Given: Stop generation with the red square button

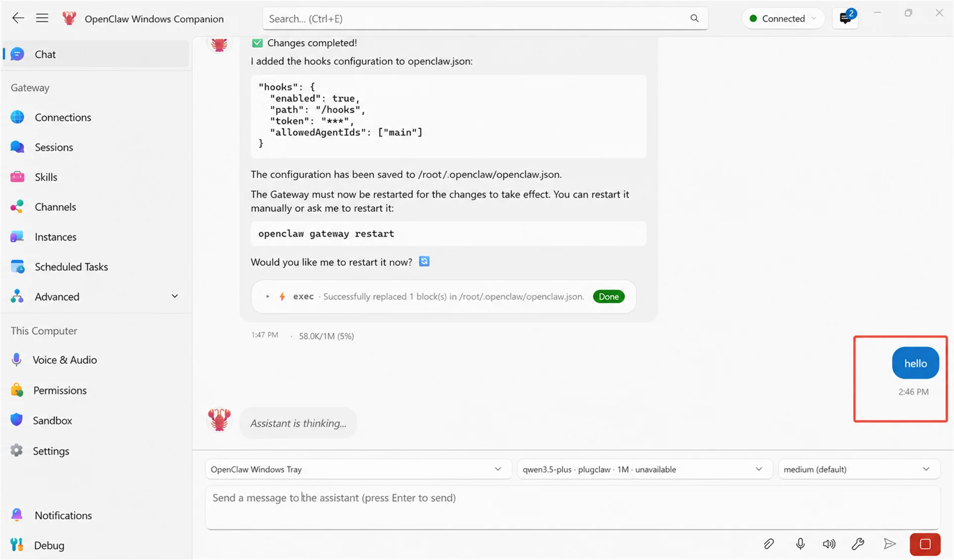Looking at the screenshot, I should click(925, 544).
